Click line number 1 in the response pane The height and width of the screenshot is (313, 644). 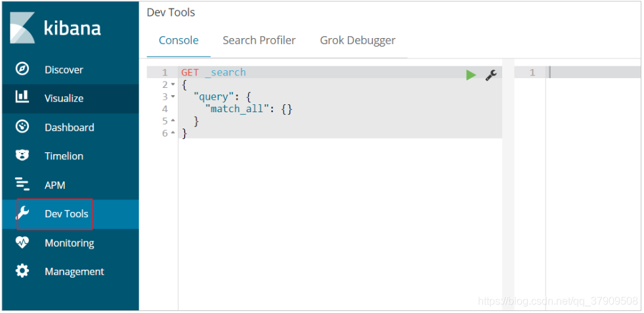(532, 73)
